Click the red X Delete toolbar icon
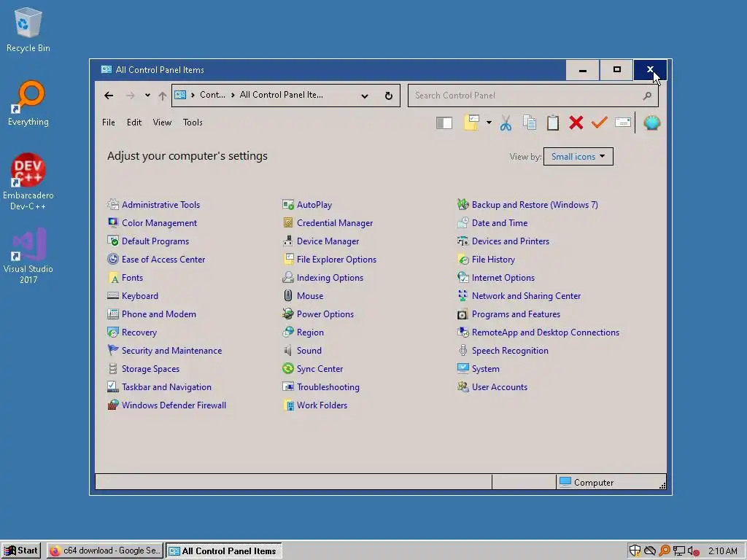The height and width of the screenshot is (560, 747). coord(576,122)
